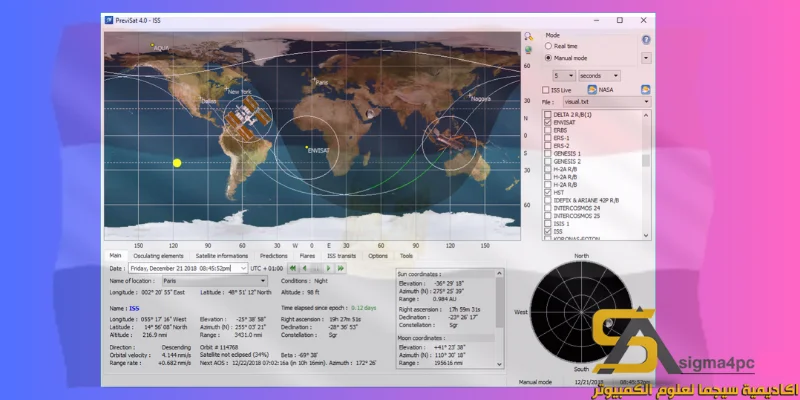Click the Paris location marker on the map
Screen dimensions: 800x400
[314, 79]
